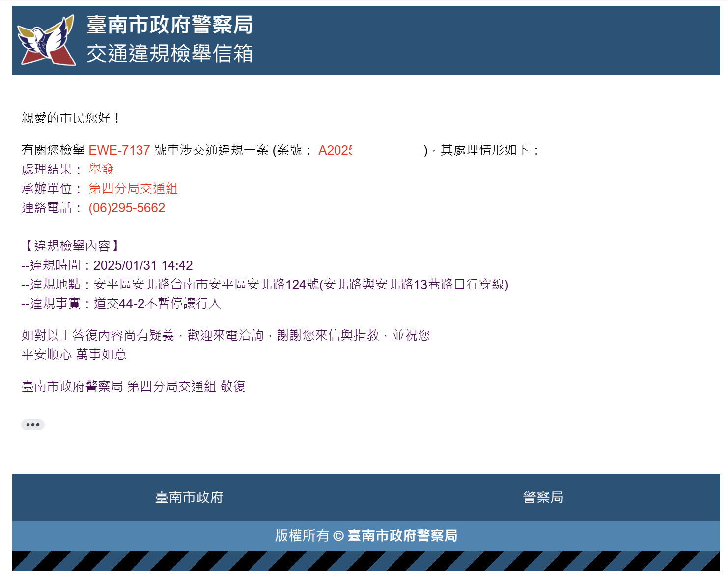
Task: Click the phone number (06)295-5662
Action: [127, 208]
